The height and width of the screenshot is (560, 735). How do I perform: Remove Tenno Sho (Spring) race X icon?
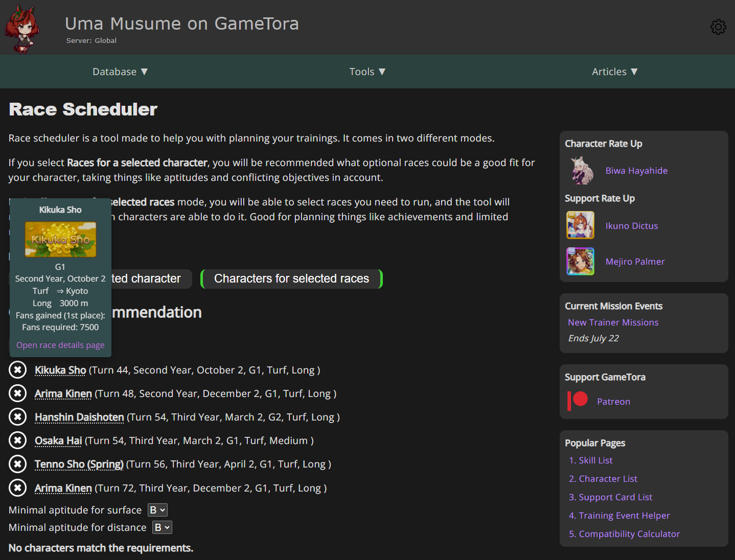coord(18,463)
